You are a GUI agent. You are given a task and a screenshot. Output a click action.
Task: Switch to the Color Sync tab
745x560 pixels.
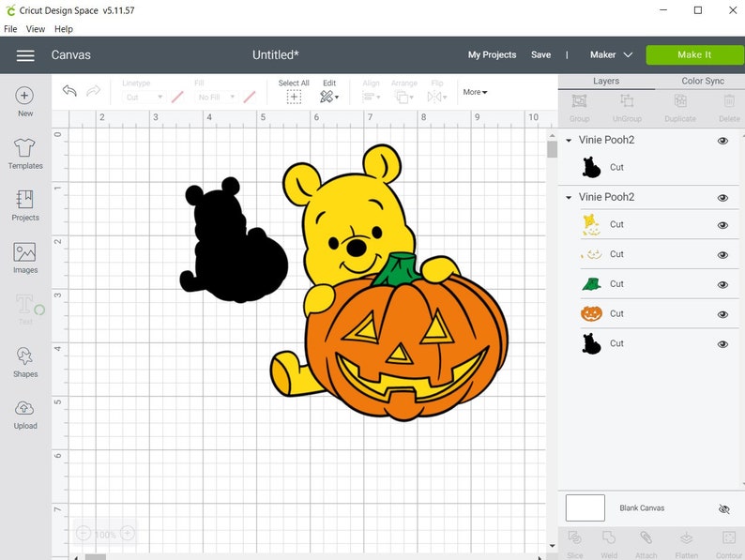[x=703, y=82]
